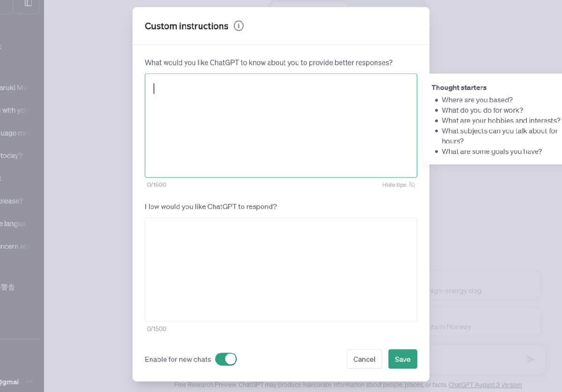The image size is (562, 392).
Task: Click 'What do you do for work?' text
Action: click(x=482, y=110)
